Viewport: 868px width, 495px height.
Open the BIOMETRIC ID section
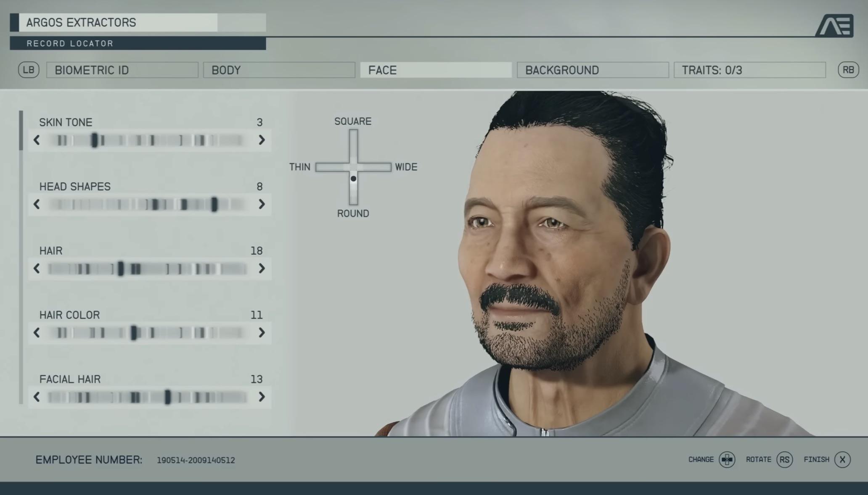[x=122, y=70]
